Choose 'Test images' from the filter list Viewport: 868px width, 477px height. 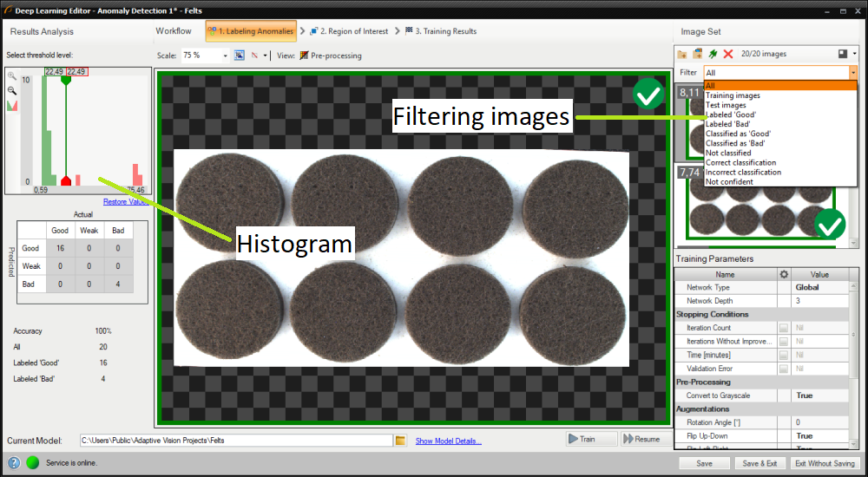(x=726, y=105)
